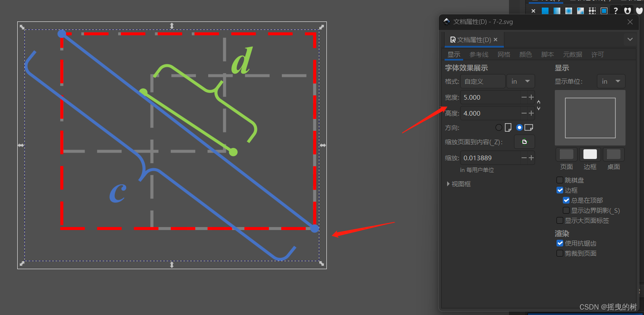Switch to the 网格 tab
Viewport: 644px width, 315px height.
504,54
